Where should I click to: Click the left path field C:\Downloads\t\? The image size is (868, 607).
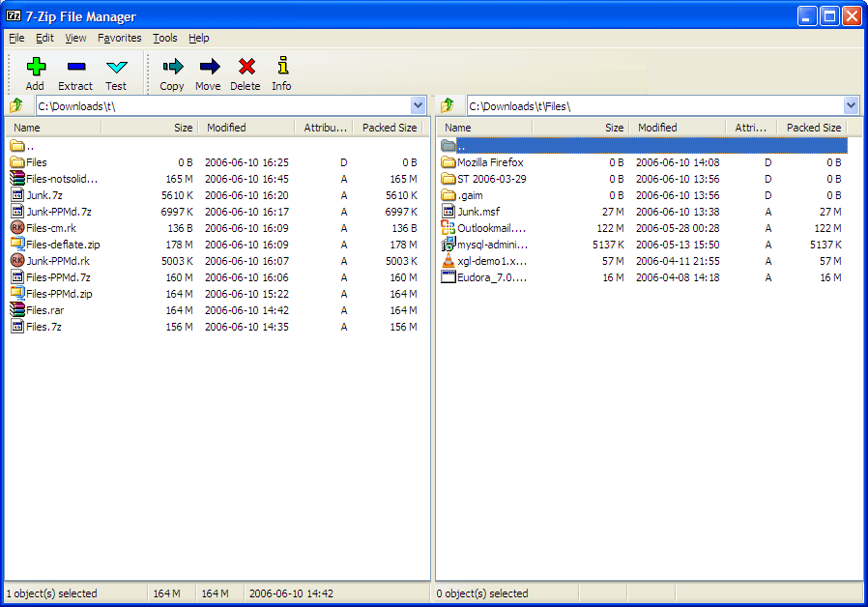click(223, 105)
